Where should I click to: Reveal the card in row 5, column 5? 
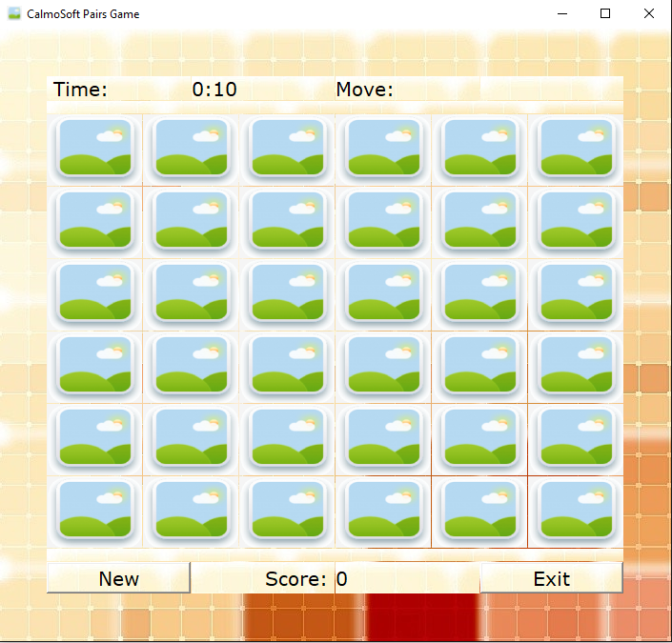tap(479, 438)
